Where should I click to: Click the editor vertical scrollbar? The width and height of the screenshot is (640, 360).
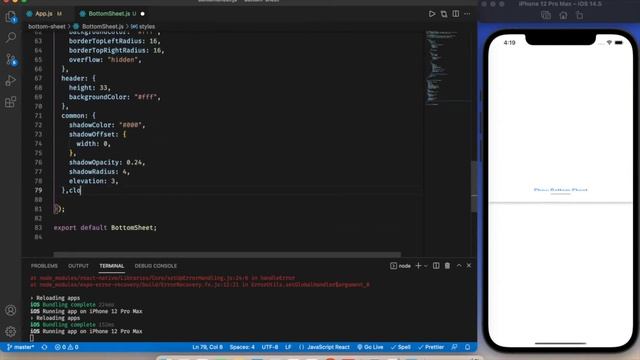(x=474, y=187)
